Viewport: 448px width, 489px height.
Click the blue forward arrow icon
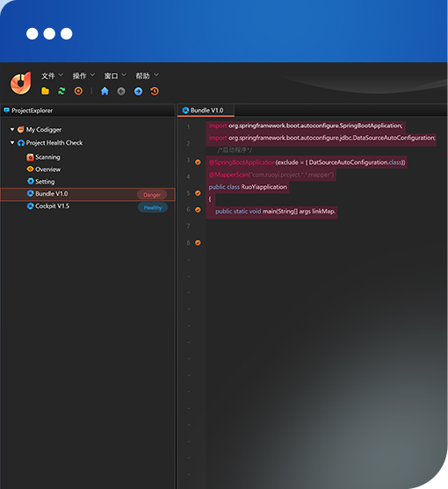coord(138,91)
